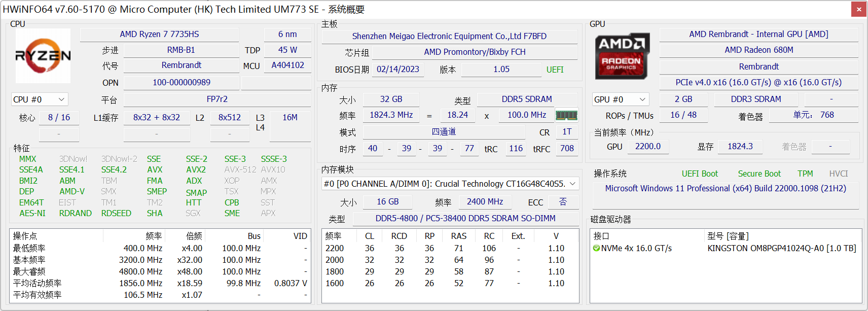The height and width of the screenshot is (311, 868).
Task: Click the RMB-B1 stepping value
Action: pyautogui.click(x=181, y=50)
